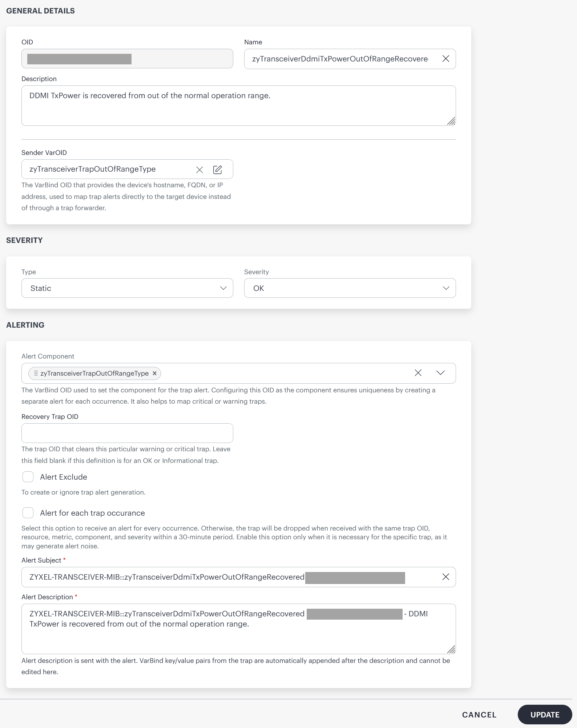The height and width of the screenshot is (728, 577).
Task: Open the Severity dropdown showing OK
Action: click(350, 288)
